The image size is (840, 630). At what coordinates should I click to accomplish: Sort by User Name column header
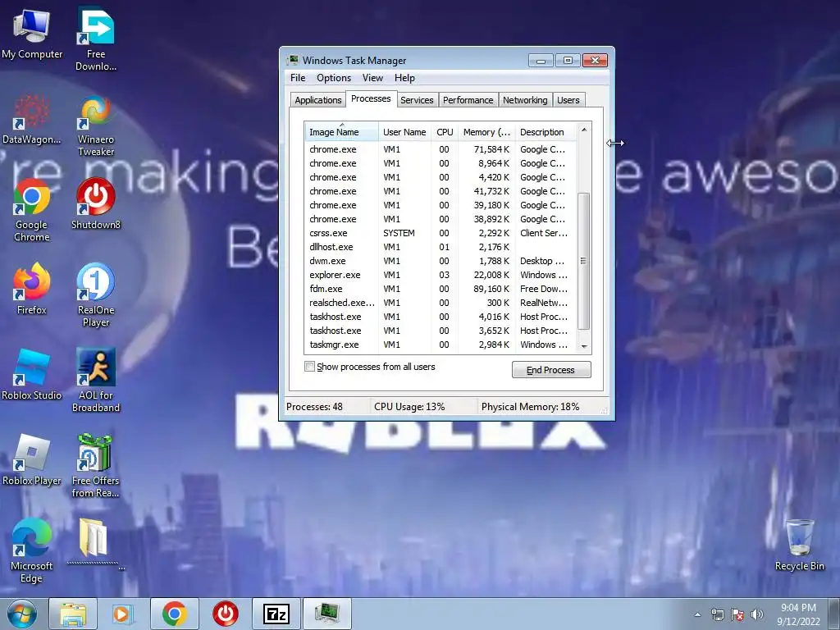(x=404, y=132)
